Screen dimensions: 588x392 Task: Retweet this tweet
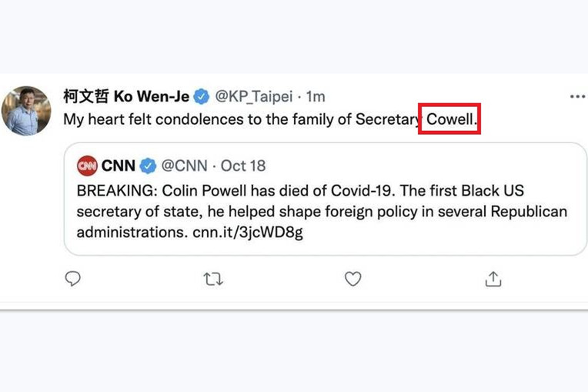[213, 279]
